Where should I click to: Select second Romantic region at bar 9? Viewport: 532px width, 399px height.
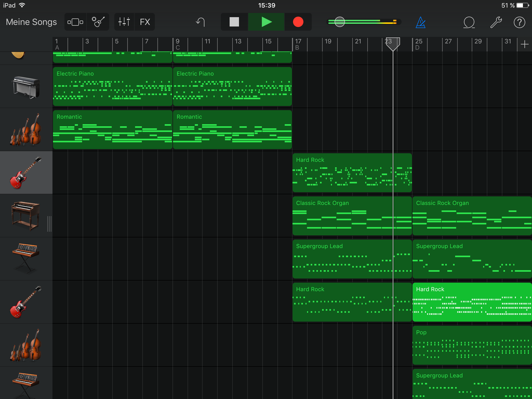232,130
